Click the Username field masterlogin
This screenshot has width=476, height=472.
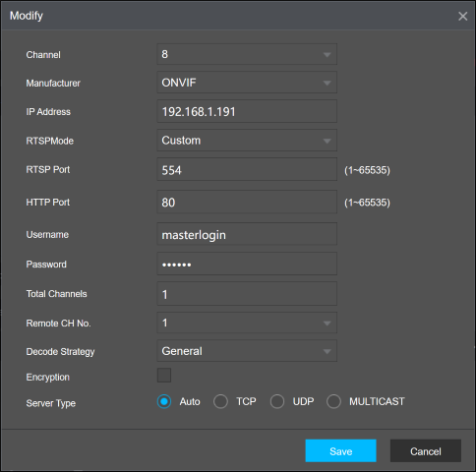[x=247, y=234]
